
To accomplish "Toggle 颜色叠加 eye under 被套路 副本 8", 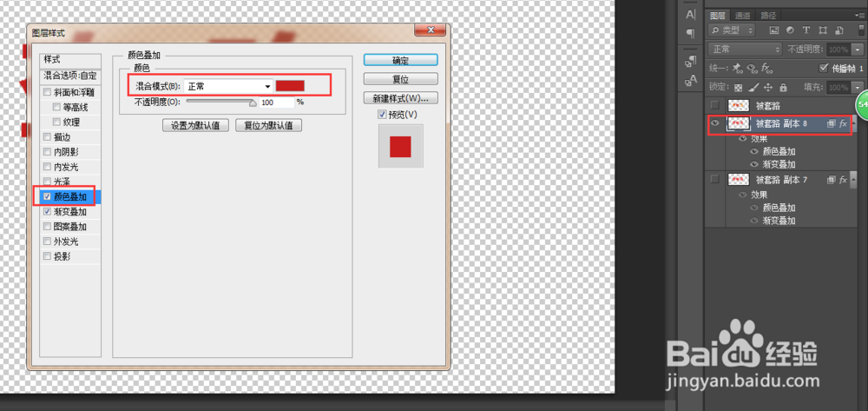I will pos(754,151).
